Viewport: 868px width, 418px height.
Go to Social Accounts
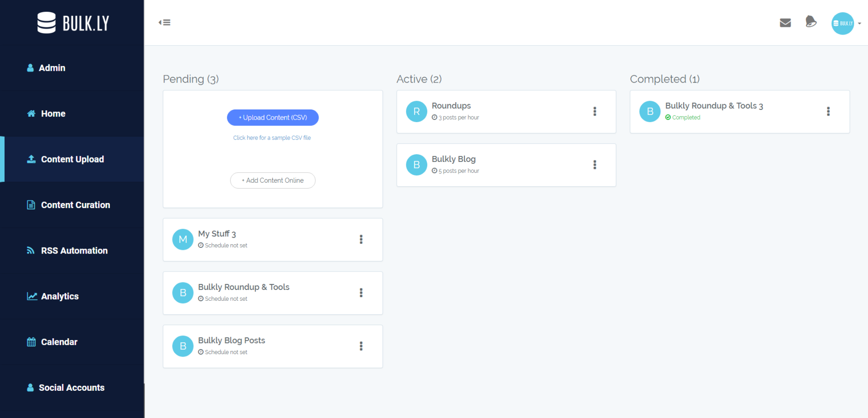click(72, 387)
